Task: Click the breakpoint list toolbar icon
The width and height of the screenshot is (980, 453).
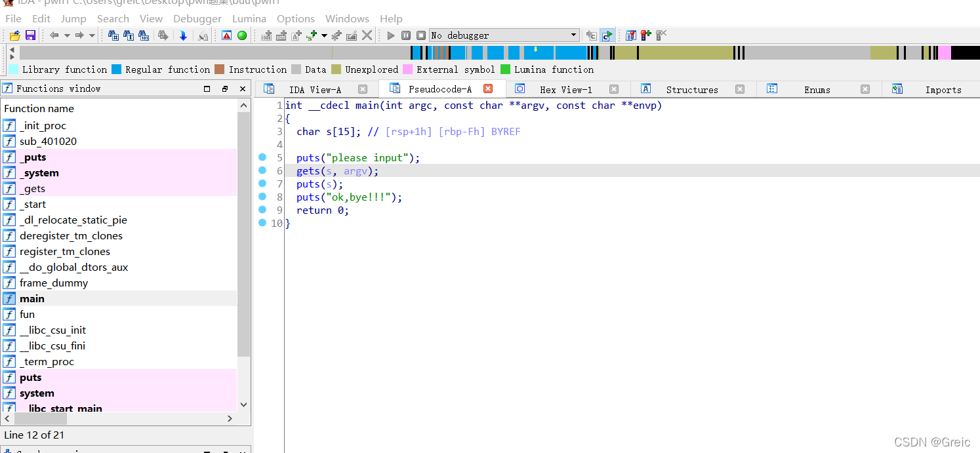Action: tap(630, 35)
